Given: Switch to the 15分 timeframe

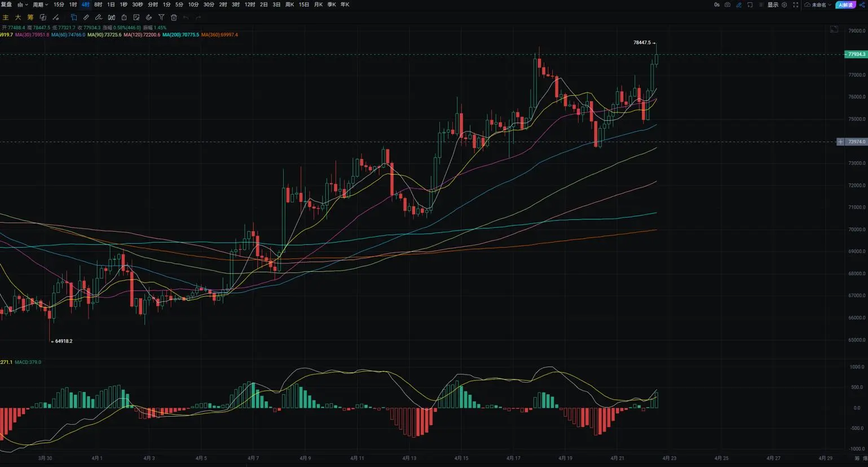Looking at the screenshot, I should (x=59, y=5).
